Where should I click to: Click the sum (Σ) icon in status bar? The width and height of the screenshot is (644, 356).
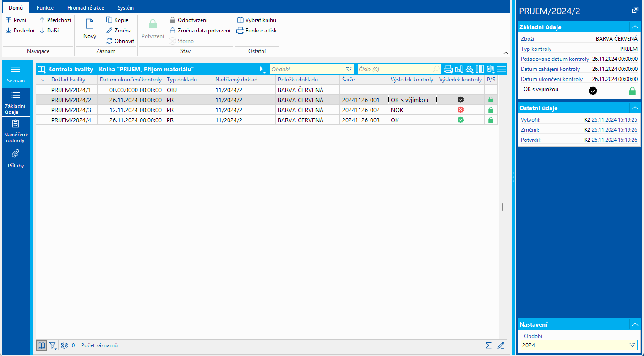coord(489,345)
